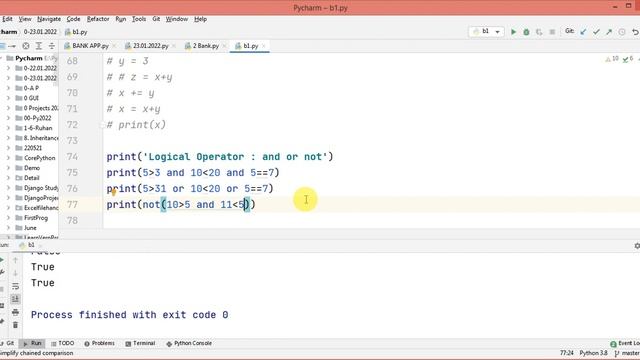This screenshot has height=360, width=640.
Task: Click the printer icon in Run console
Action: coord(16,312)
